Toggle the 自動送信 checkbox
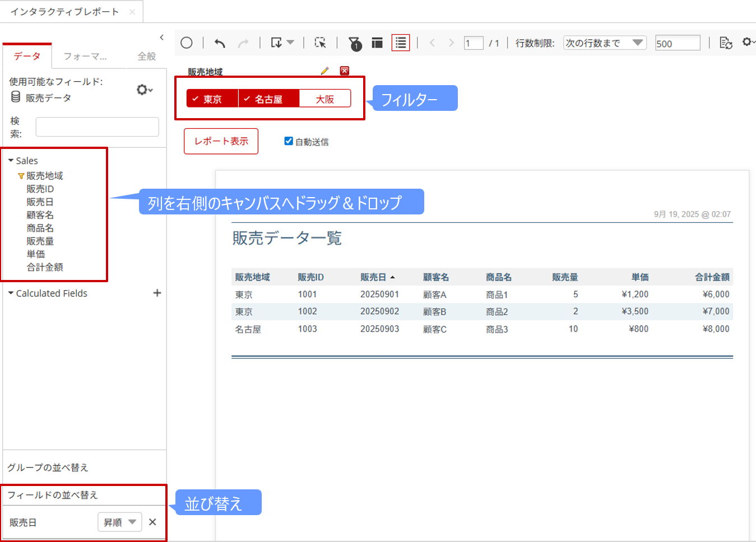This screenshot has height=542, width=756. tap(289, 141)
